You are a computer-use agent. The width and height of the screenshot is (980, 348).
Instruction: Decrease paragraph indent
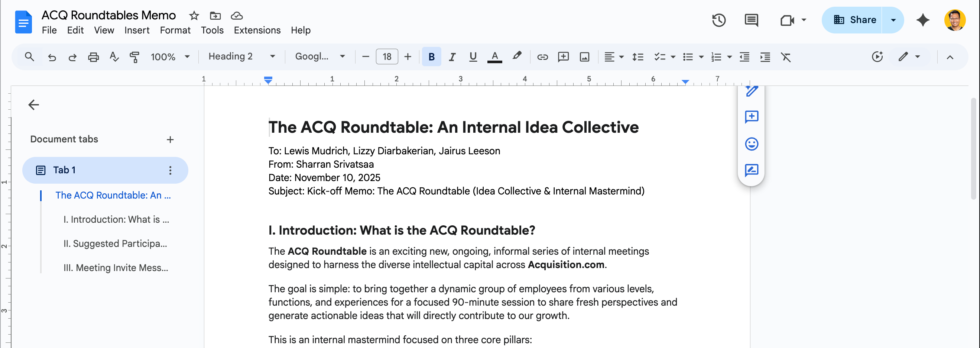point(744,57)
